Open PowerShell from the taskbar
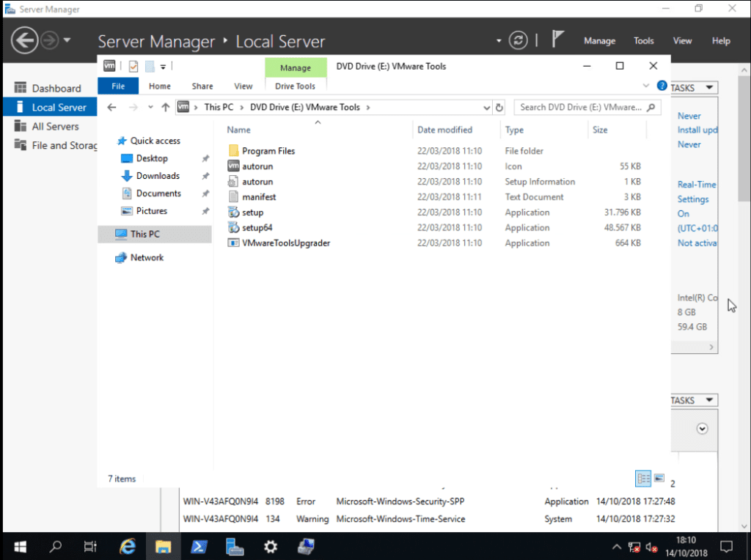The height and width of the screenshot is (560, 751). point(199,547)
